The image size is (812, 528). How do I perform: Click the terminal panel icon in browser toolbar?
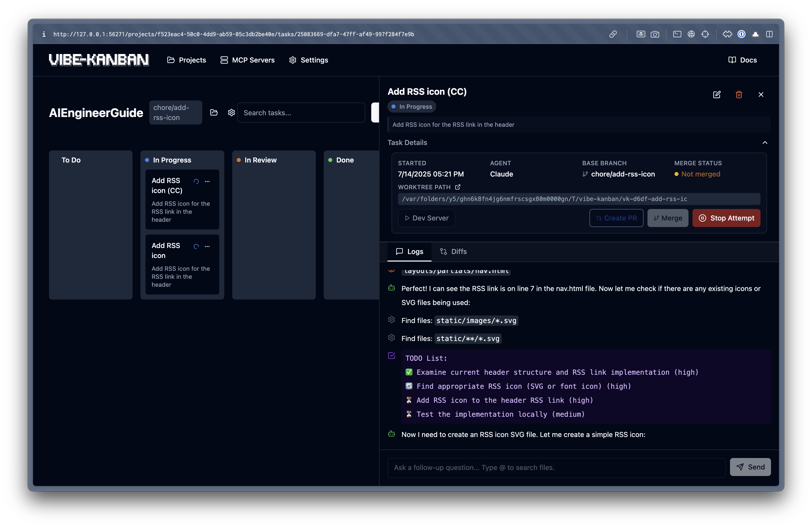677,34
